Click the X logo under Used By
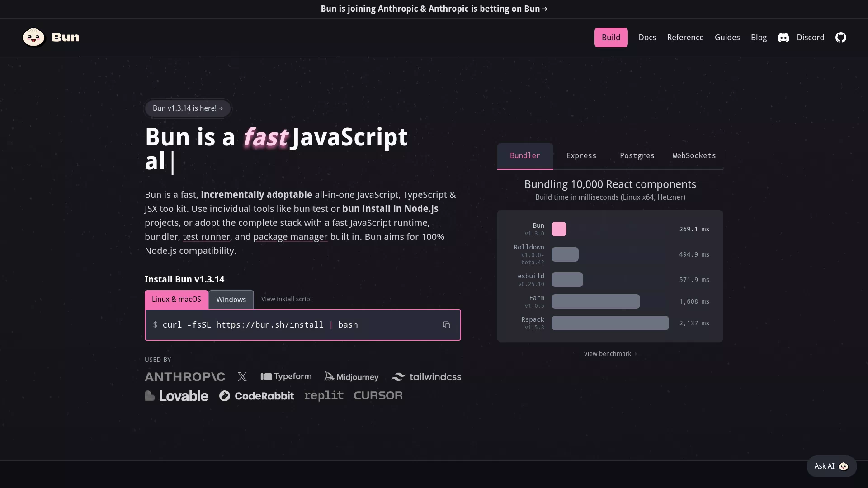 point(242,377)
